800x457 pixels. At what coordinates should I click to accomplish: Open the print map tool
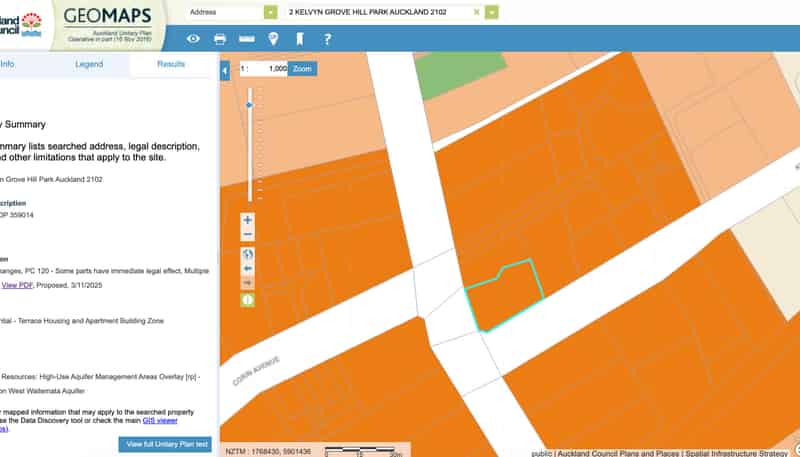point(220,39)
